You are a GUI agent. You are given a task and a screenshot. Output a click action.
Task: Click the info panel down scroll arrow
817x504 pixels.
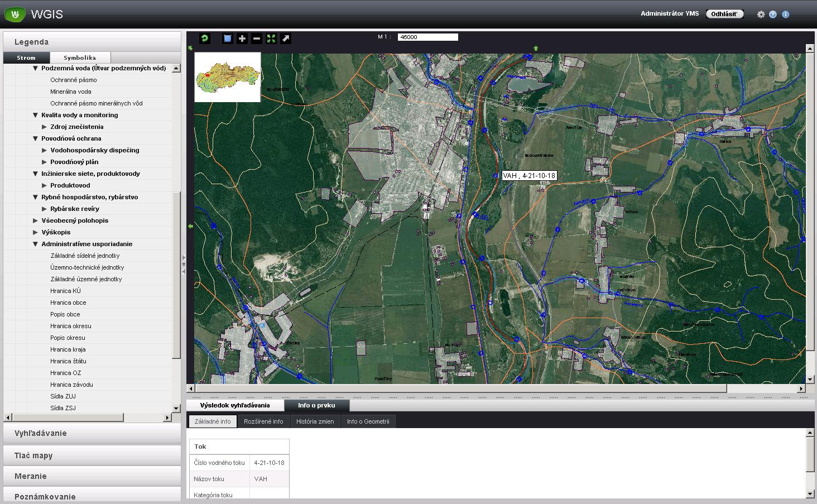click(810, 493)
